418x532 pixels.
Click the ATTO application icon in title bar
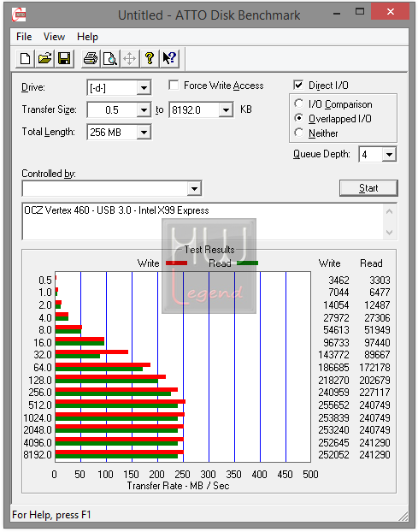click(19, 15)
